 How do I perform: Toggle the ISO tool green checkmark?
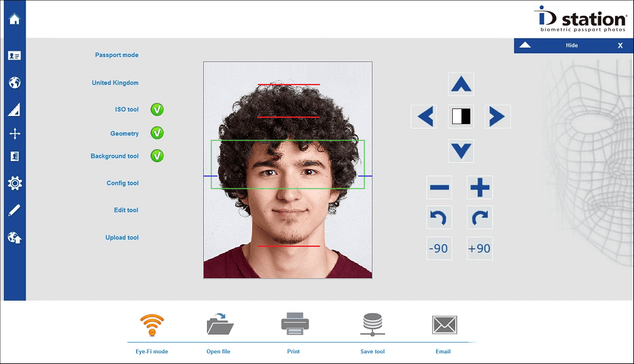(x=157, y=109)
